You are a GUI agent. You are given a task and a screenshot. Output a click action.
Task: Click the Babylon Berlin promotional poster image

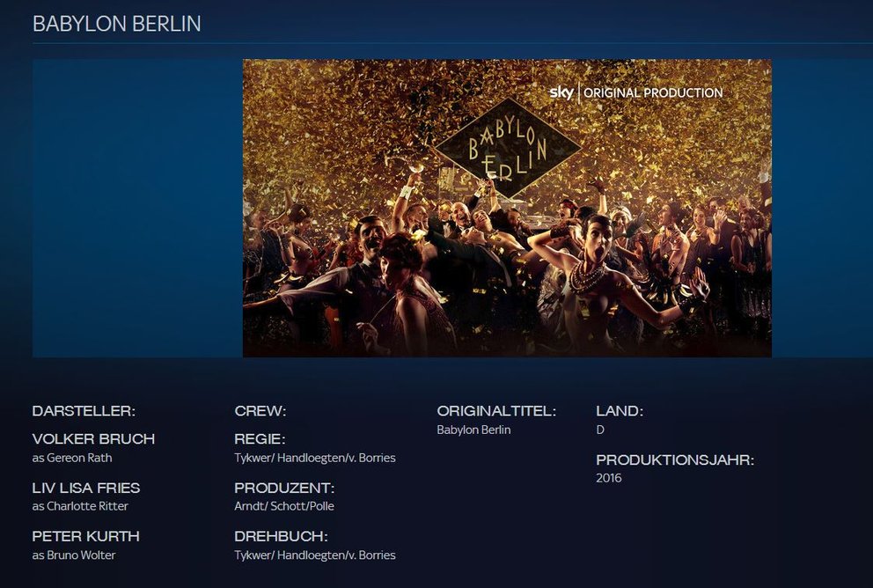pos(507,208)
